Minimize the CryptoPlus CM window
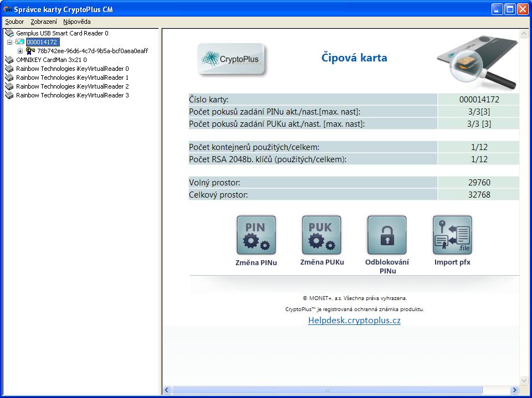The image size is (532, 398). [497, 9]
